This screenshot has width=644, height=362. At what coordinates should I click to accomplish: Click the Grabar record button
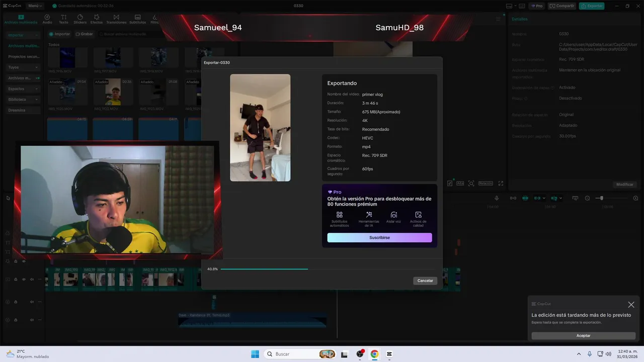(85, 34)
